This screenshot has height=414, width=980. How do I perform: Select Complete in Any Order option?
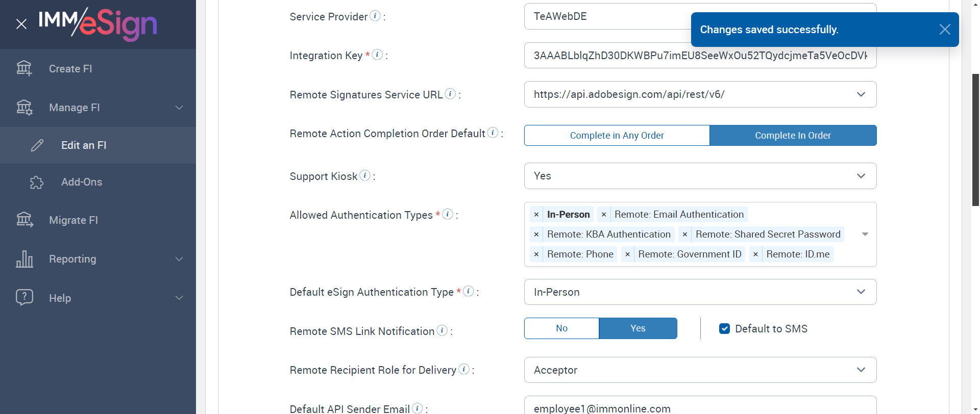click(617, 136)
